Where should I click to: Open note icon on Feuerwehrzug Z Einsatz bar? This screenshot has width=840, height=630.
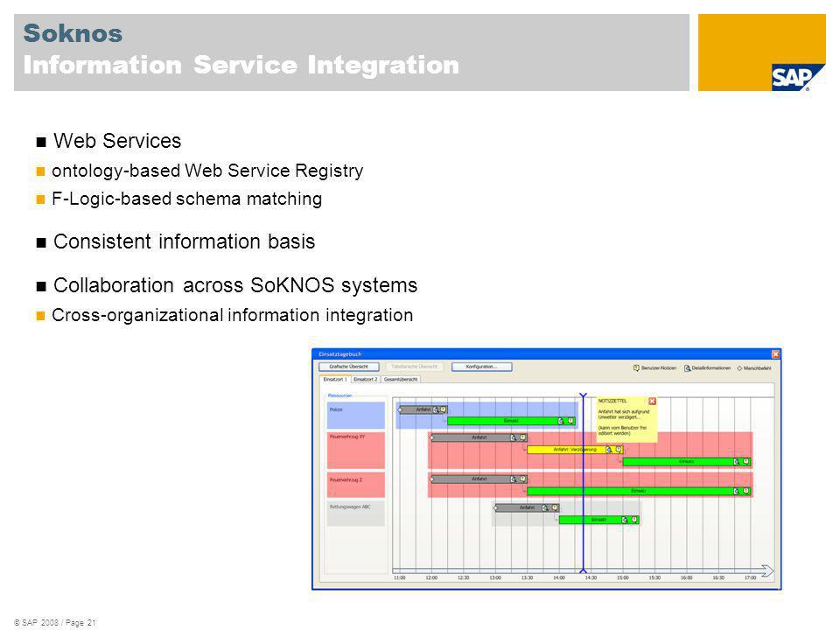pyautogui.click(x=745, y=491)
